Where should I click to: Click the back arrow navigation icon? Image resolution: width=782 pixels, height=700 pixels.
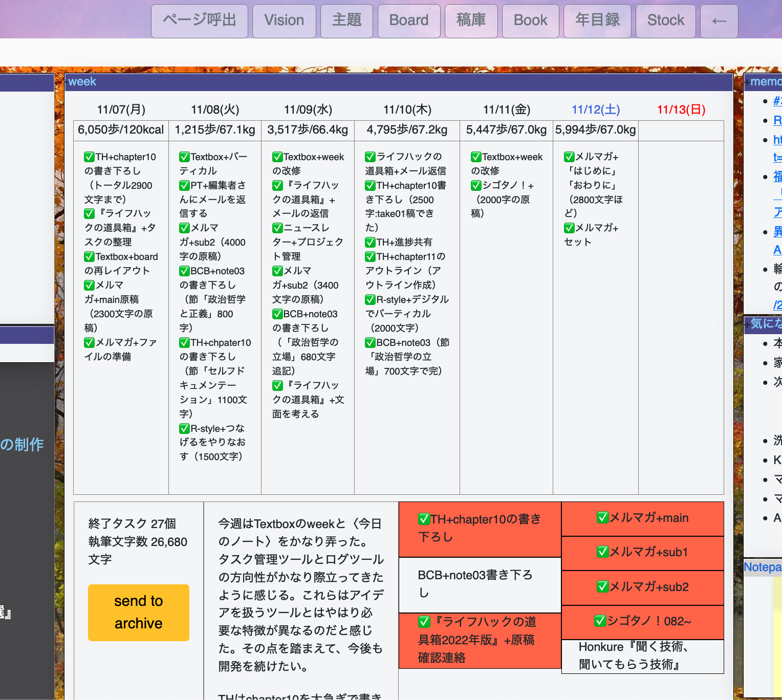point(719,21)
